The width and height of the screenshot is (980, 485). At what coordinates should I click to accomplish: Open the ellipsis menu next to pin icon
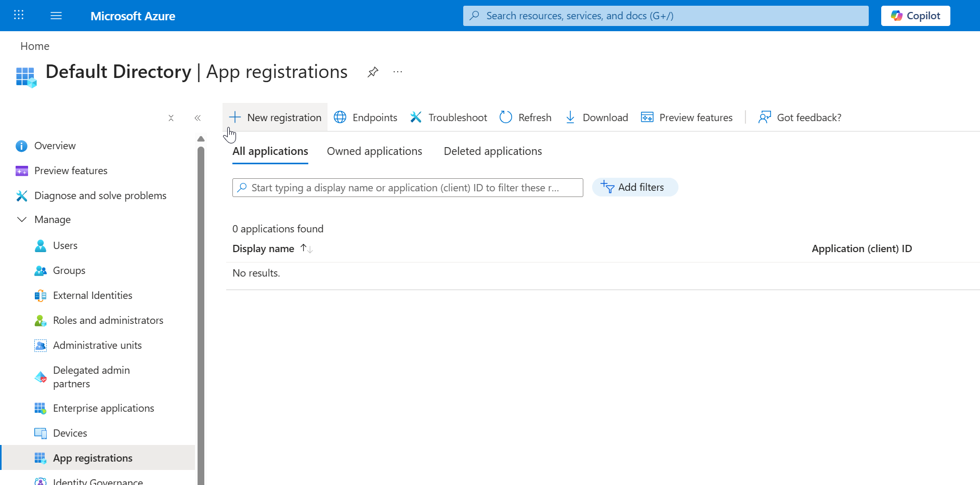tap(397, 72)
